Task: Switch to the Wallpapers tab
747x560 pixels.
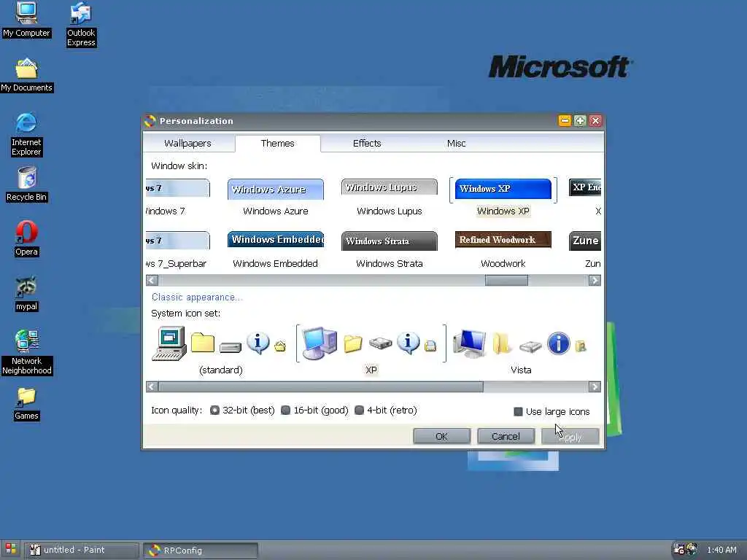Action: click(x=187, y=144)
